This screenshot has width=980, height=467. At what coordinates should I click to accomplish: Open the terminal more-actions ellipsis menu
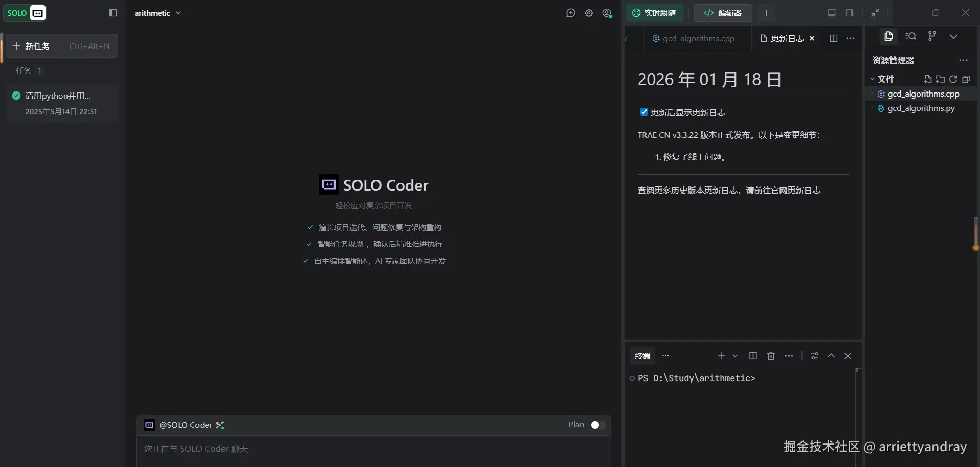(789, 356)
